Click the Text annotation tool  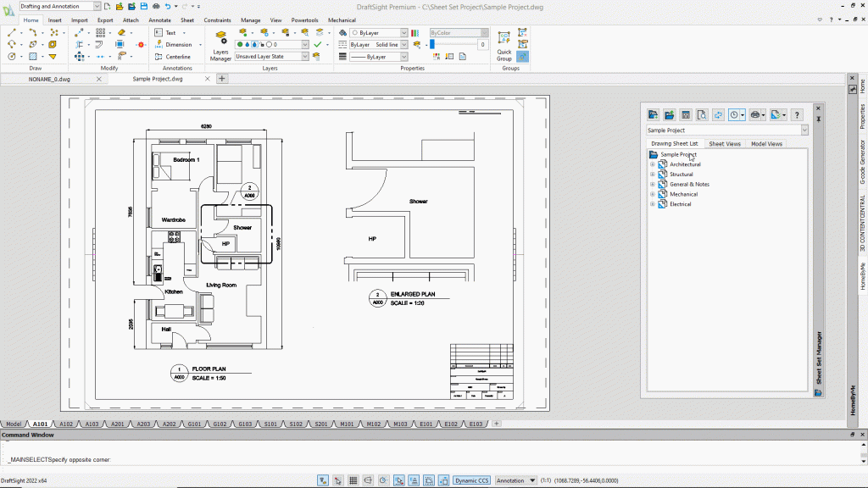(170, 33)
